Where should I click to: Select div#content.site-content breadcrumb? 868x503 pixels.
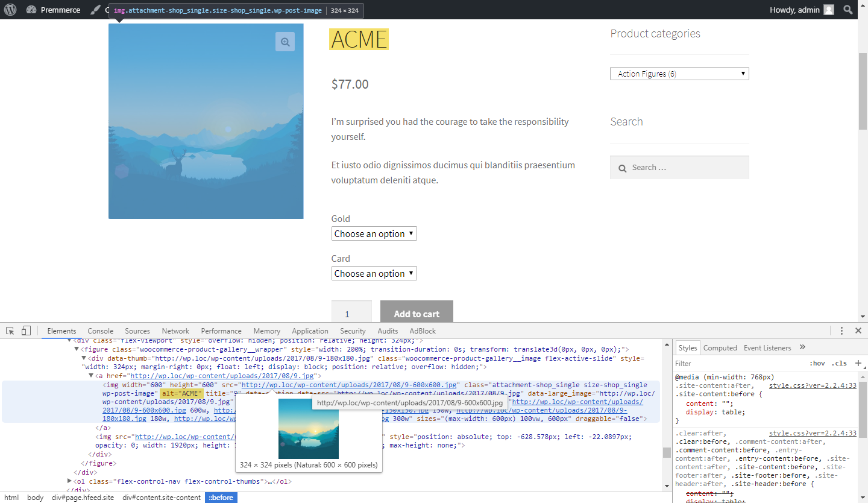pyautogui.click(x=162, y=498)
